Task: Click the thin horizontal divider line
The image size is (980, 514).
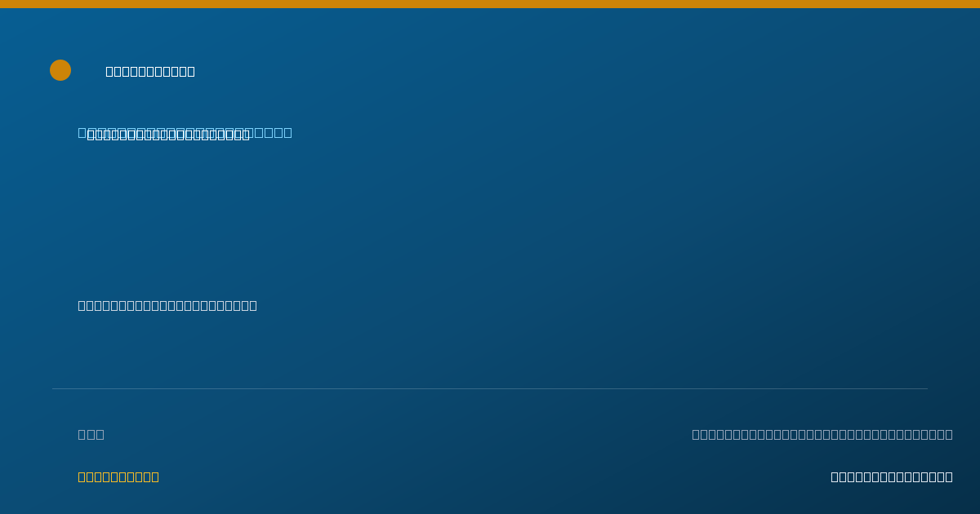Action: point(490,388)
